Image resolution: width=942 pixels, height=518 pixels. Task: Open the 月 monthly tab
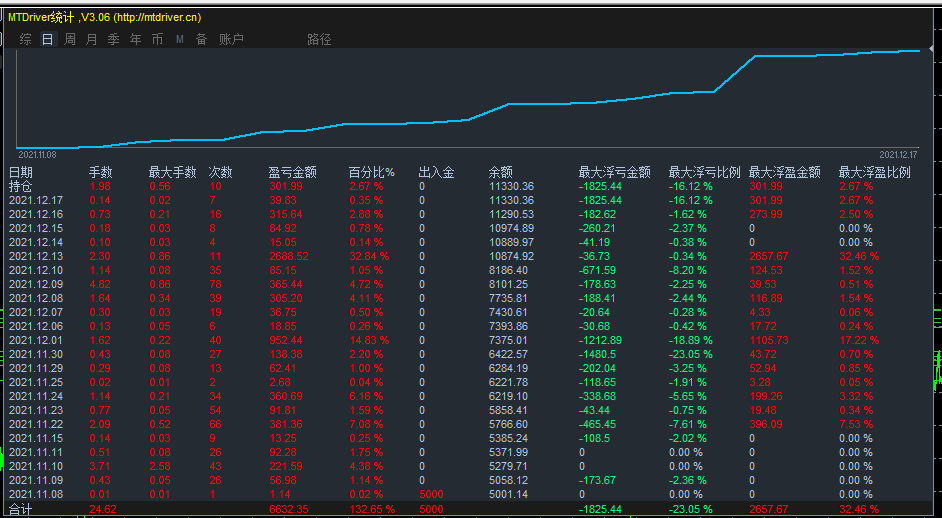click(91, 40)
